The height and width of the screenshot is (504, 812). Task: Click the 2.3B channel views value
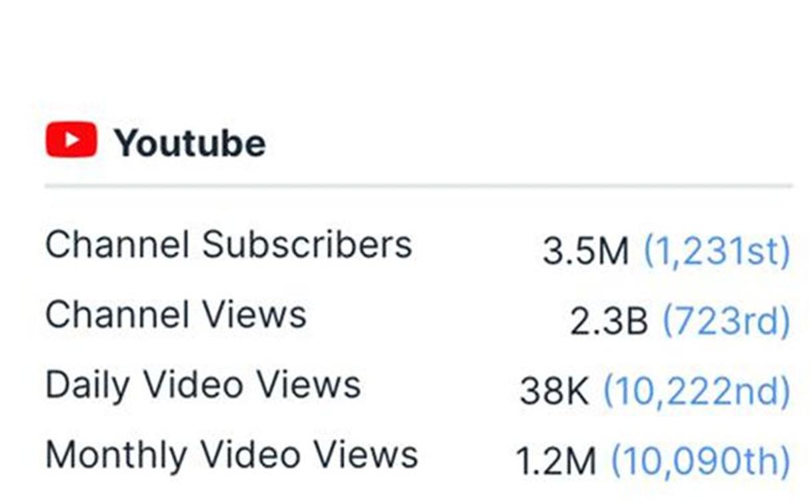tap(609, 322)
